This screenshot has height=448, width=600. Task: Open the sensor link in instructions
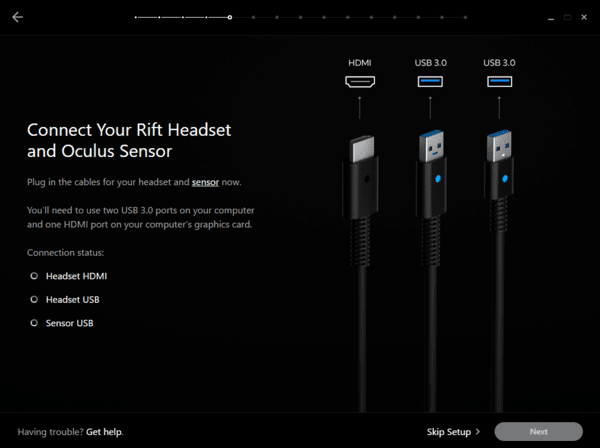[x=205, y=182]
